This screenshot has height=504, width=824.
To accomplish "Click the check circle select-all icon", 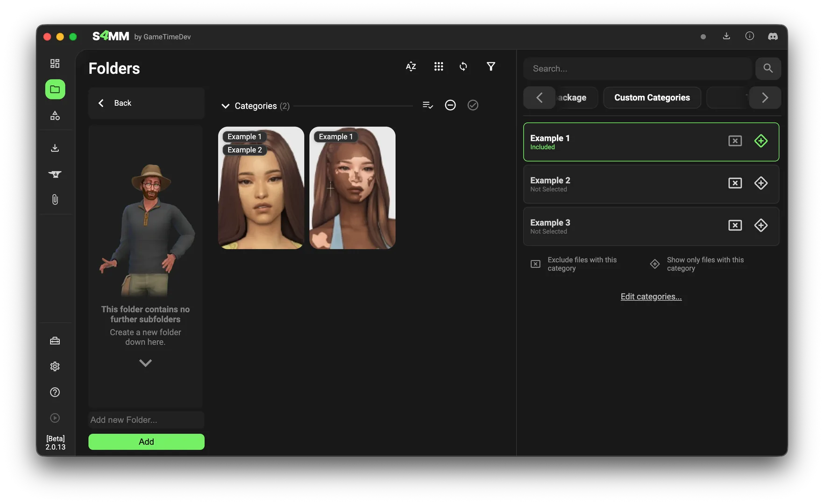I will coord(473,105).
